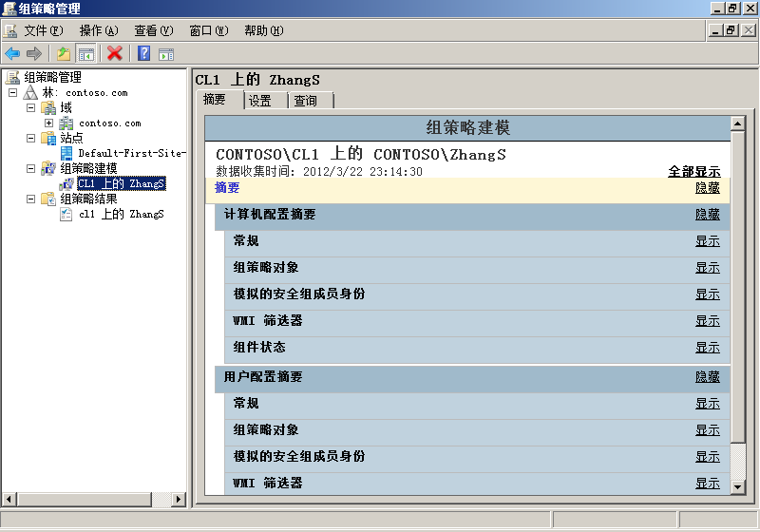Image resolution: width=760 pixels, height=532 pixels.
Task: Show WMI 筛选器 under 用户配置摘要
Action: pos(708,483)
